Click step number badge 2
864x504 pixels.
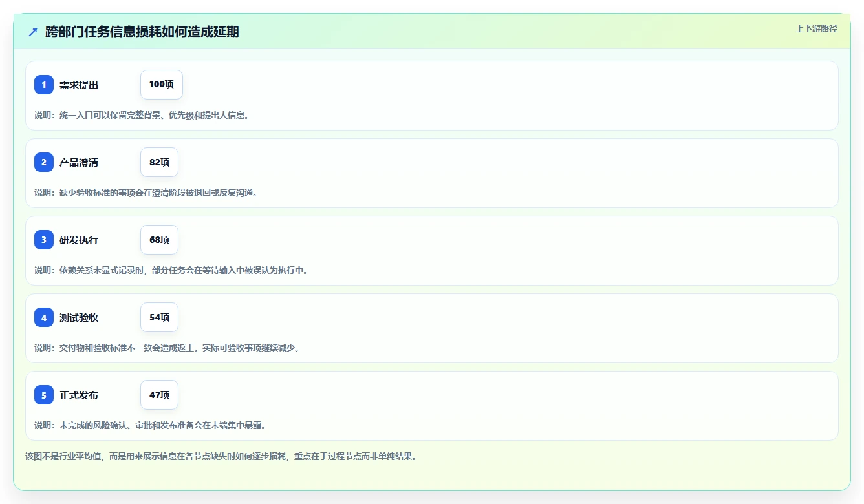click(x=44, y=162)
